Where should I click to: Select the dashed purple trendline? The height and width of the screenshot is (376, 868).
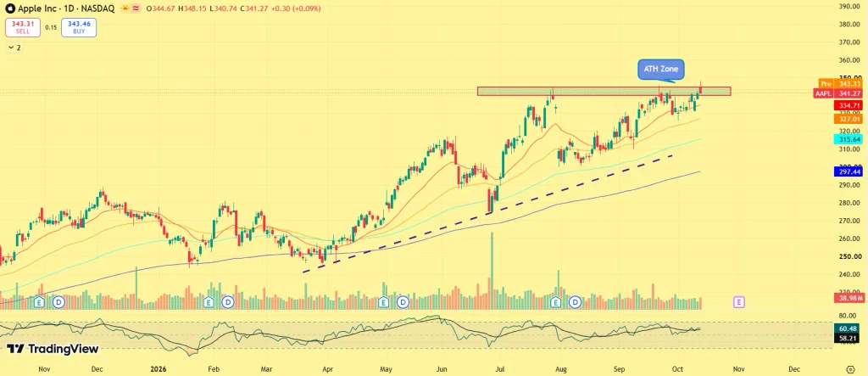(x=487, y=214)
